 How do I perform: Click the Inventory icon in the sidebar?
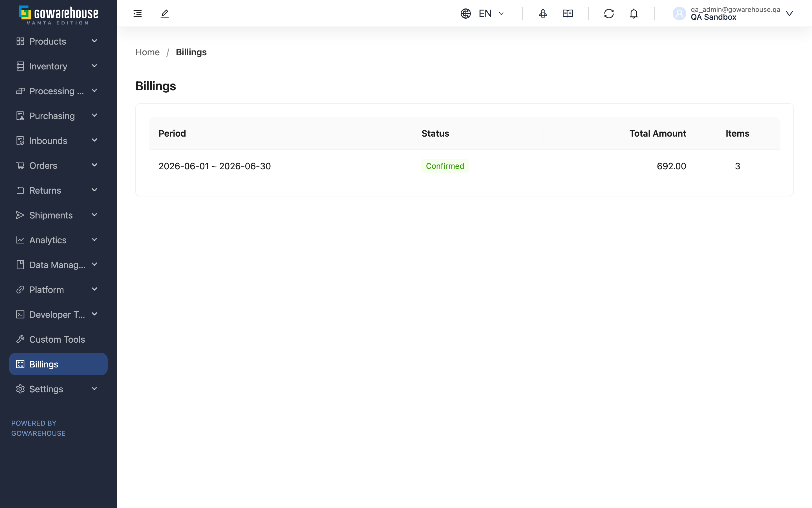tap(20, 66)
